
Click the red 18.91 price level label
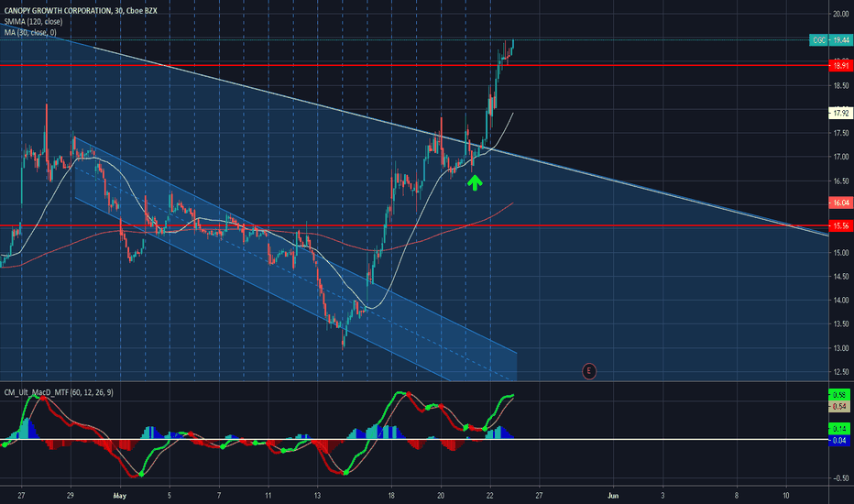tap(840, 66)
